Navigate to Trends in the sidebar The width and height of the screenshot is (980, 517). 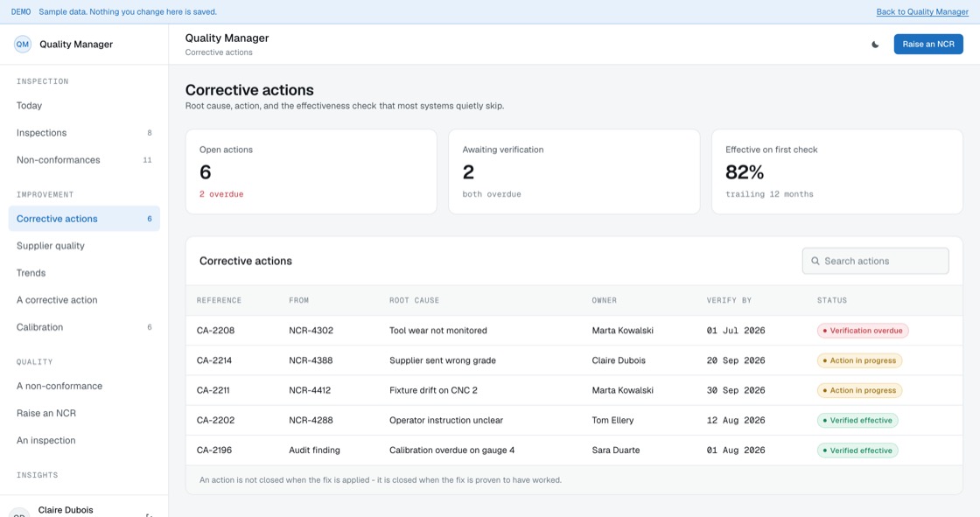click(x=84, y=273)
